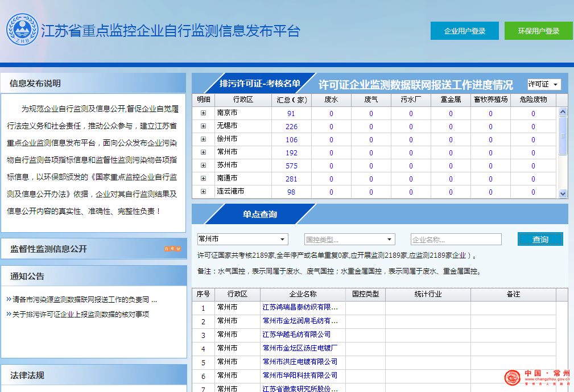Expand the 苏州市 detail row
574x392 pixels.
pyautogui.click(x=203, y=166)
